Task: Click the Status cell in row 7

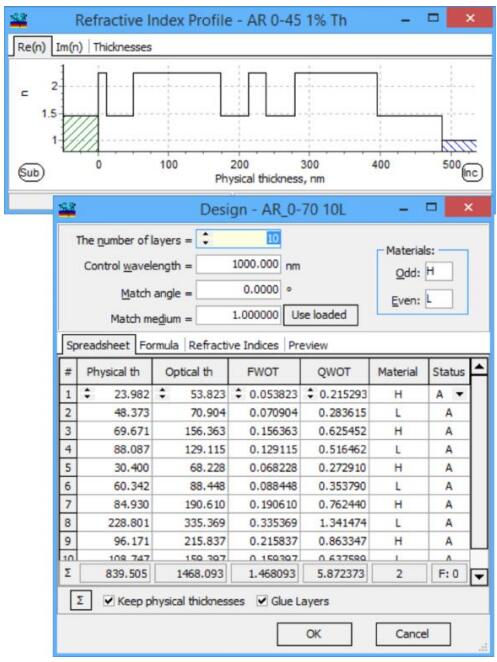Action: point(449,505)
